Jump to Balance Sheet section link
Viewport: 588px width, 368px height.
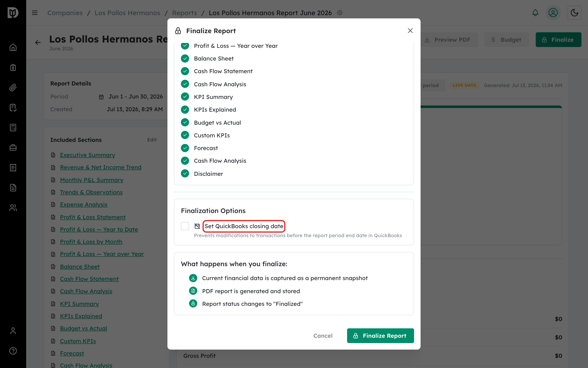click(80, 267)
